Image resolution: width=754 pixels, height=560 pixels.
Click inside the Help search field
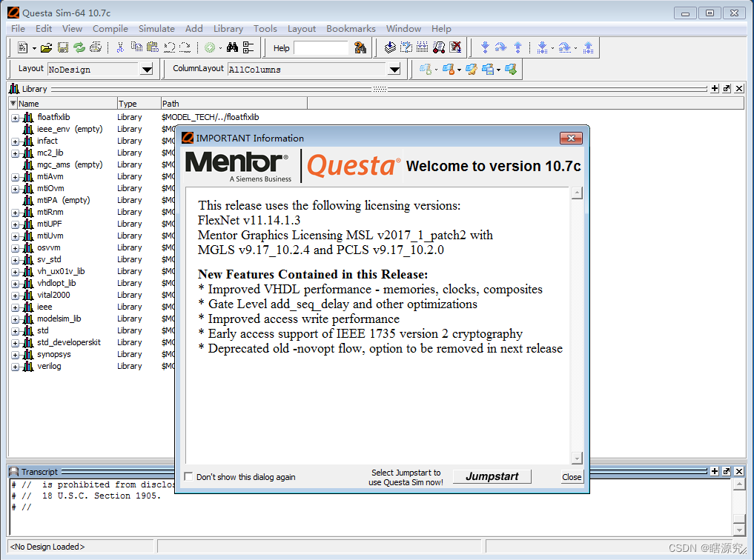pos(323,47)
